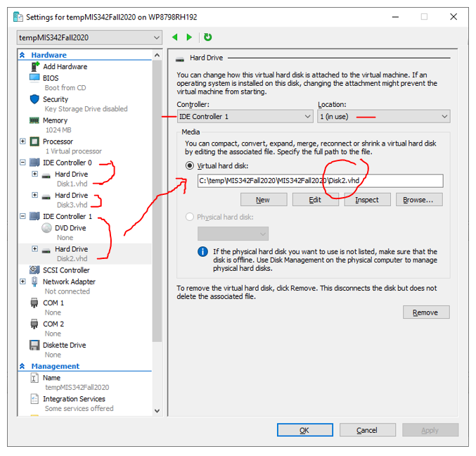
Task: Click the green back arrow icon
Action: (x=175, y=37)
